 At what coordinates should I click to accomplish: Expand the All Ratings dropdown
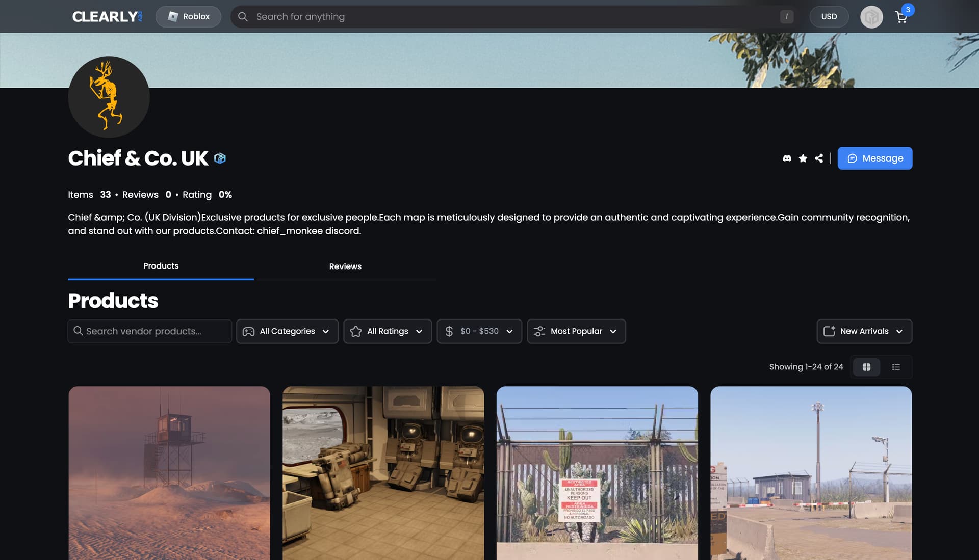(388, 331)
